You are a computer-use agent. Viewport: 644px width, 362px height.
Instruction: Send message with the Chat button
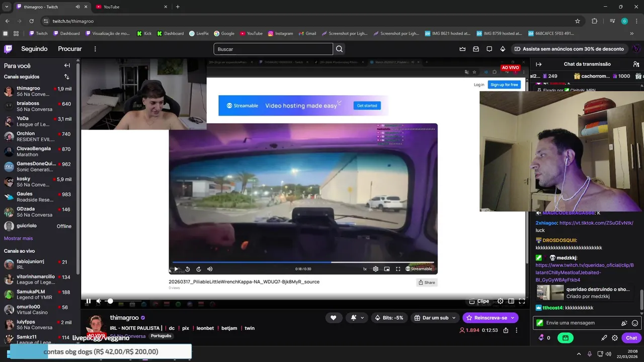631,338
